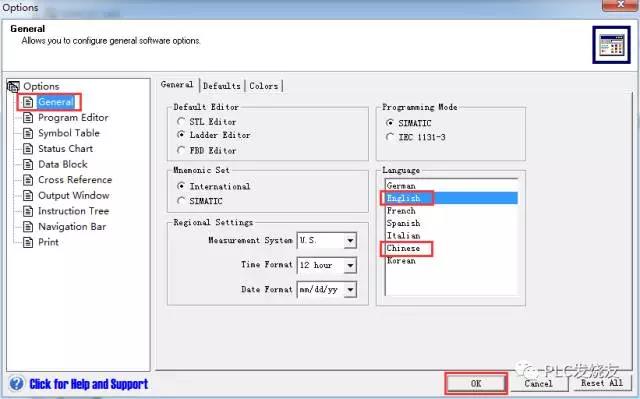The height and width of the screenshot is (399, 640).
Task: Click the Print document icon
Action: pyautogui.click(x=28, y=242)
